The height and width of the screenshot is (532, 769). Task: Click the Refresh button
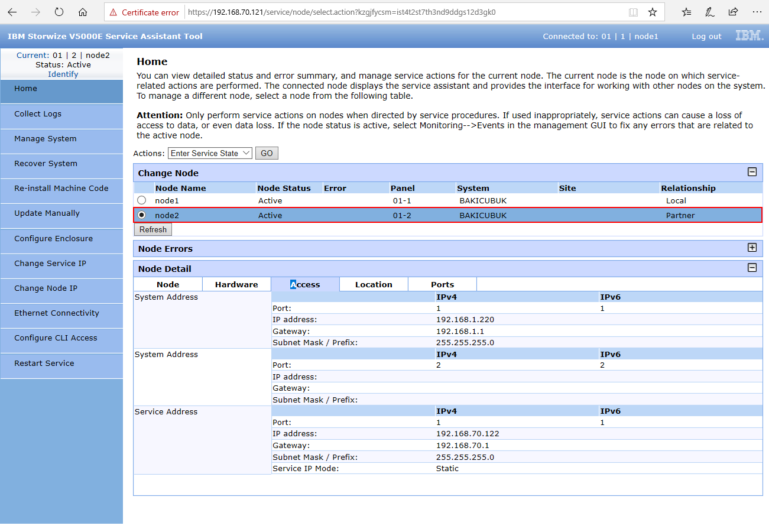pyautogui.click(x=153, y=229)
